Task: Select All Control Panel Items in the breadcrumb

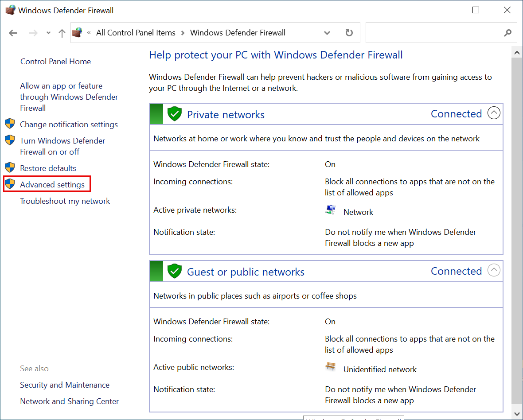Action: coord(136,32)
